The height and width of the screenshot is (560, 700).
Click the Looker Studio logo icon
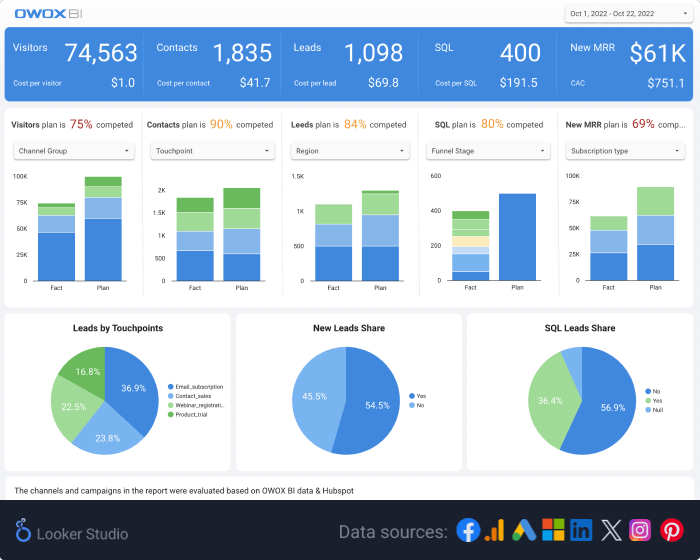pos(23,531)
